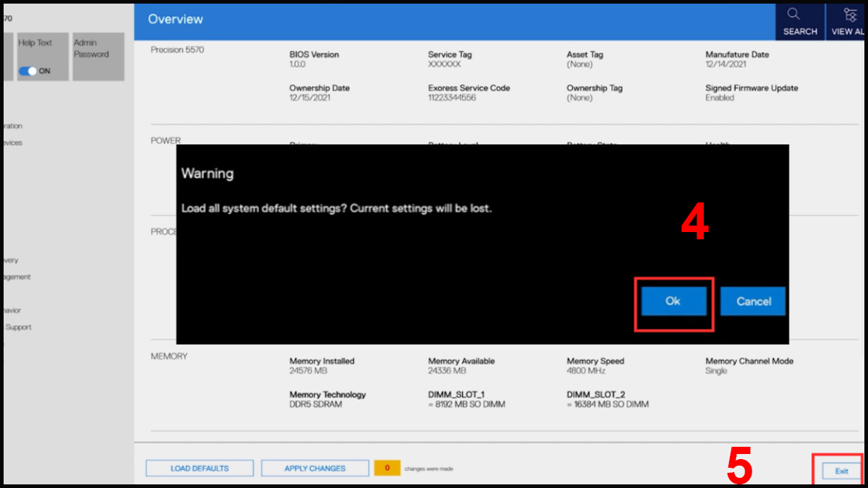Click the orange changes counter badge
Viewport: 868px width, 488px height.
(387, 468)
